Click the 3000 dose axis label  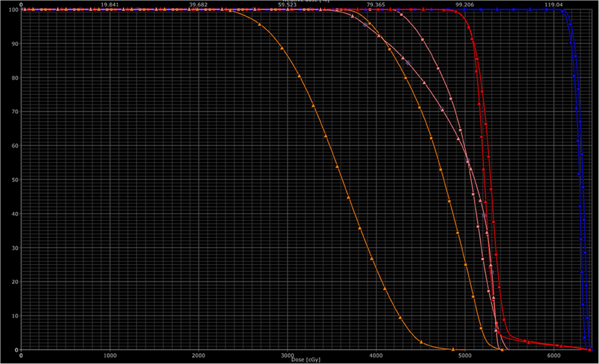point(287,355)
